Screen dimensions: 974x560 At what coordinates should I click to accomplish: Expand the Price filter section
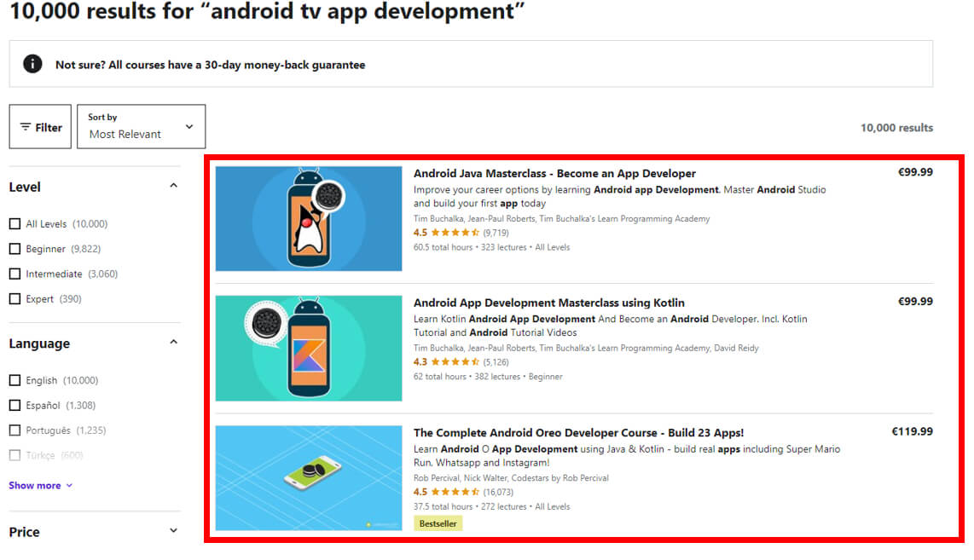173,531
